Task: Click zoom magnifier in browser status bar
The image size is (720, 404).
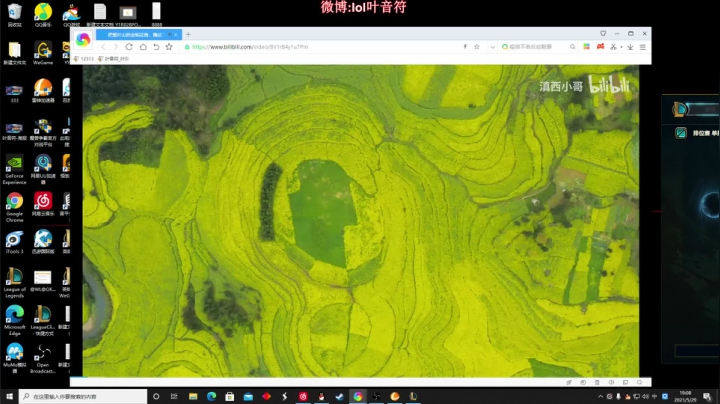Action: point(640,382)
